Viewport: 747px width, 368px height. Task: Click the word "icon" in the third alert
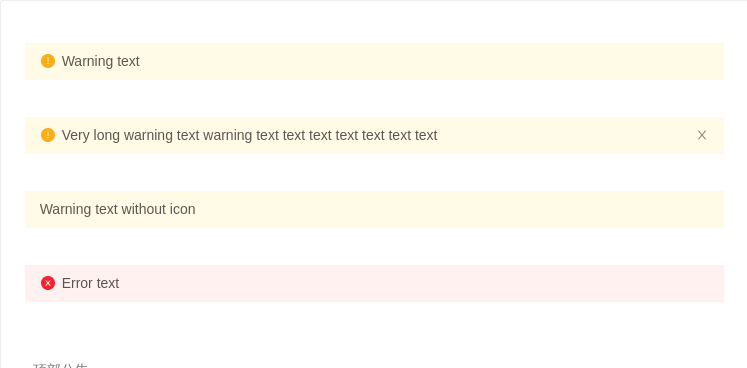182,209
